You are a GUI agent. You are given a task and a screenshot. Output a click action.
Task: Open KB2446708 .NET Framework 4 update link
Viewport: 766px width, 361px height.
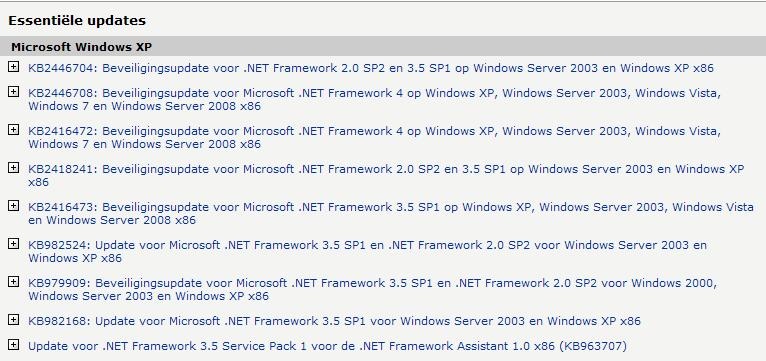click(x=374, y=99)
